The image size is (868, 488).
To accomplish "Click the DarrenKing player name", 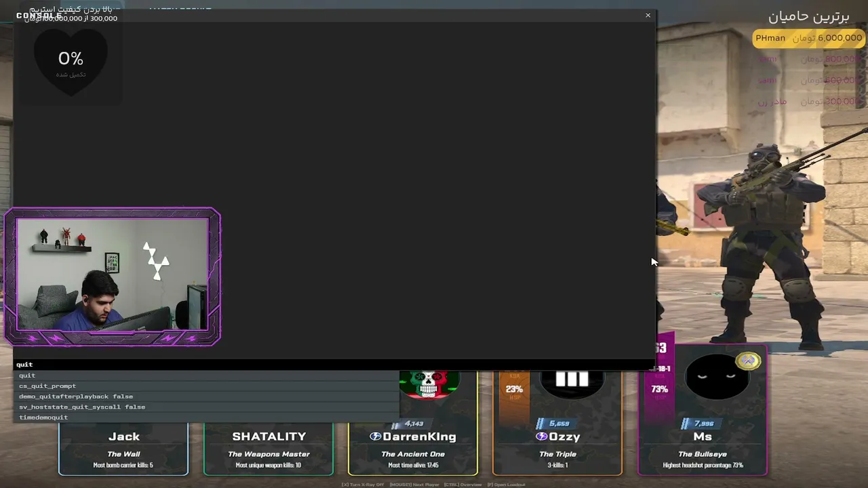I will pyautogui.click(x=419, y=436).
